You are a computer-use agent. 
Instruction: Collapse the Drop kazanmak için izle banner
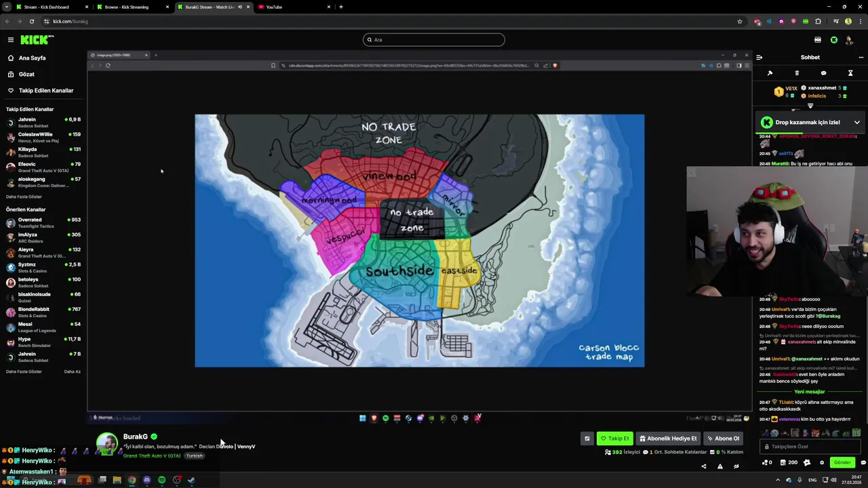pyautogui.click(x=857, y=122)
